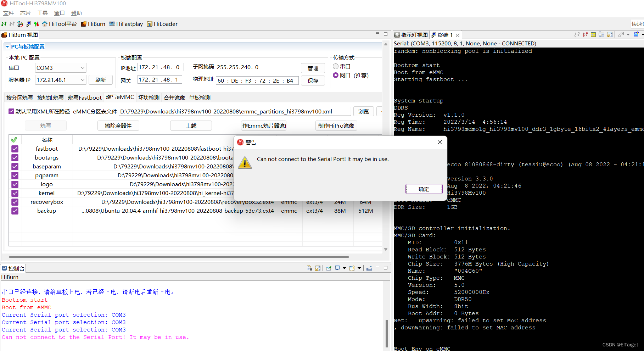Click the grey terminal display icon

(621, 34)
